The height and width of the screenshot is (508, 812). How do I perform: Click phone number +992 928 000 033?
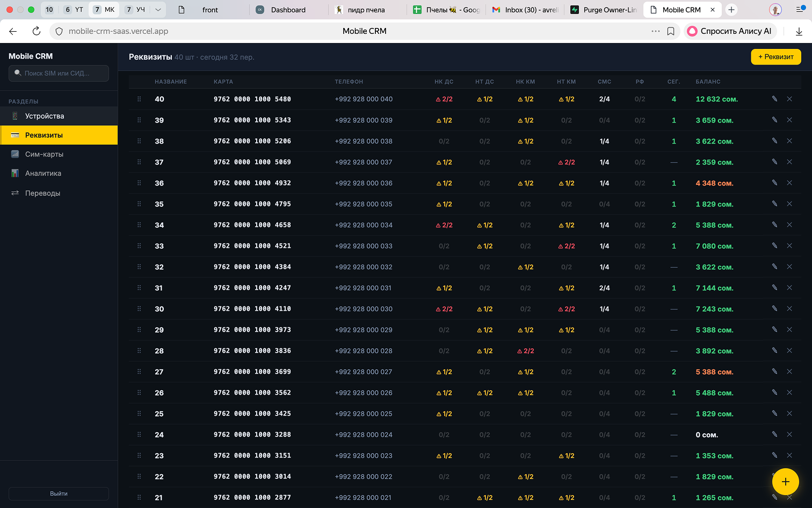click(364, 246)
